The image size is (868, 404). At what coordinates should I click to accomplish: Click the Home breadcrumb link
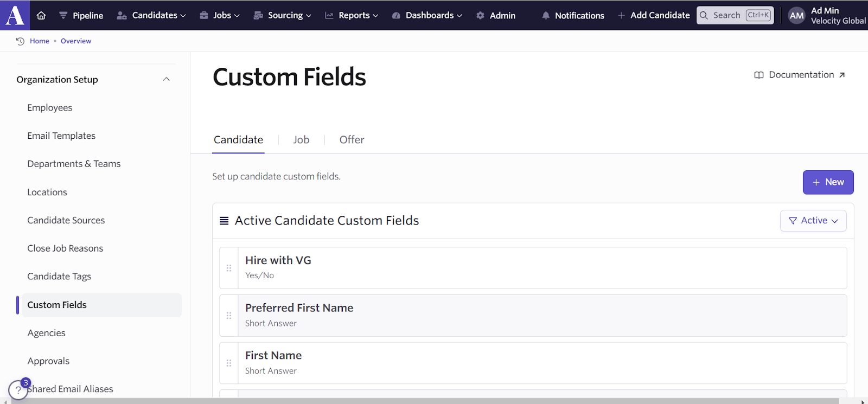point(40,41)
